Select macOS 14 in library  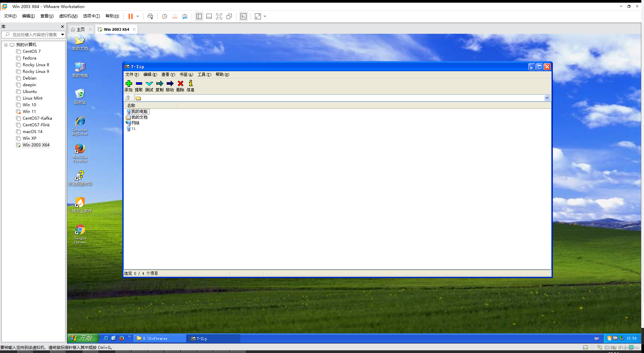32,132
